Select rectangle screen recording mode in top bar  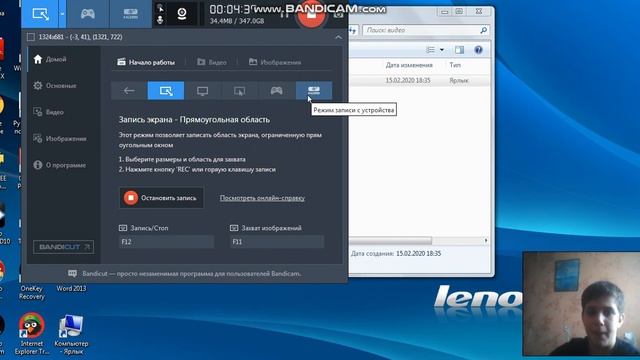coord(40,14)
